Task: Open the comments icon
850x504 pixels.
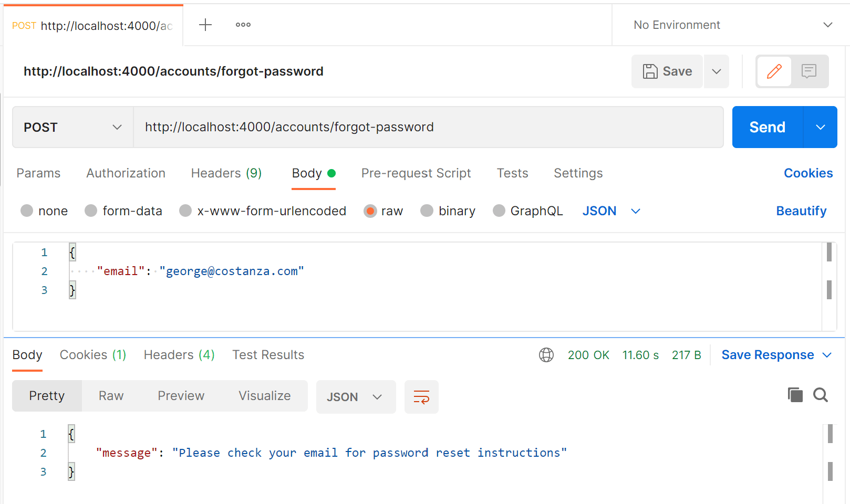Action: click(x=809, y=71)
